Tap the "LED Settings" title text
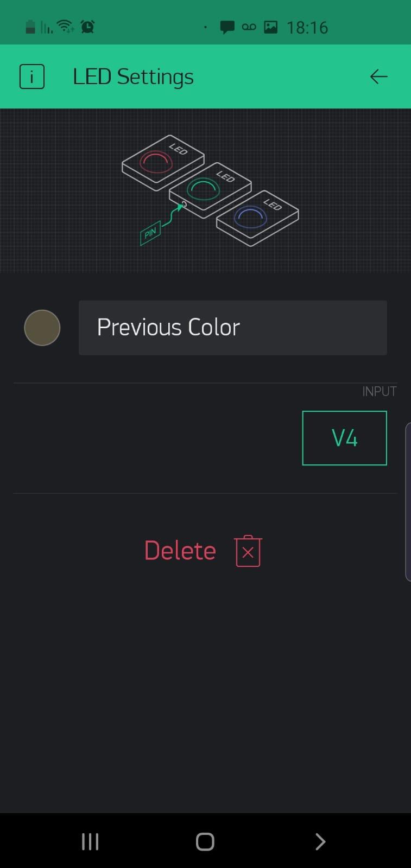The width and height of the screenshot is (411, 868). (133, 76)
